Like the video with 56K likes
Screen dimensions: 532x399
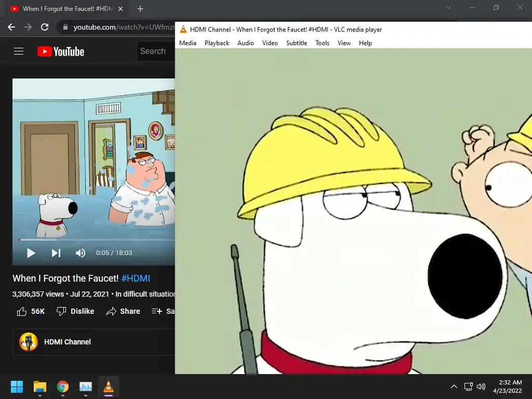pos(31,311)
